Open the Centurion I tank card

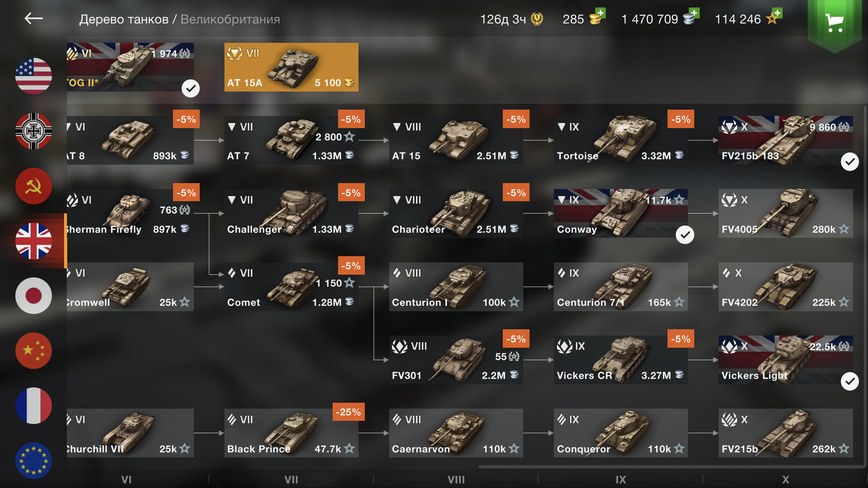pyautogui.click(x=456, y=287)
